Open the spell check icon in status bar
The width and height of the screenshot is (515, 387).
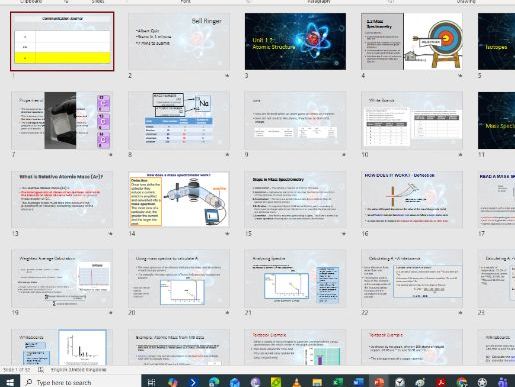point(41,370)
